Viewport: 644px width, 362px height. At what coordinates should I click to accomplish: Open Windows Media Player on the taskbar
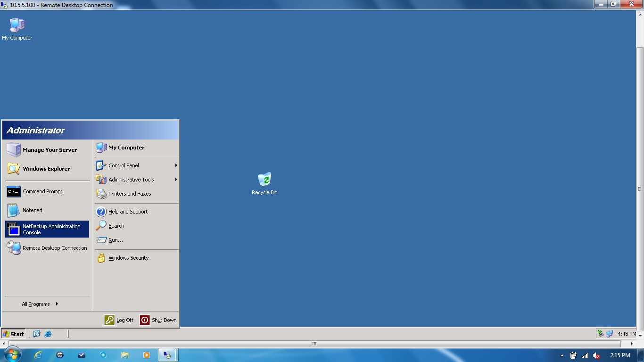click(x=147, y=355)
